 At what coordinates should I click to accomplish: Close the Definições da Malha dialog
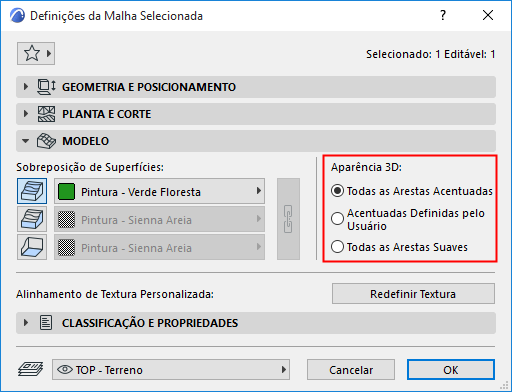(x=488, y=15)
